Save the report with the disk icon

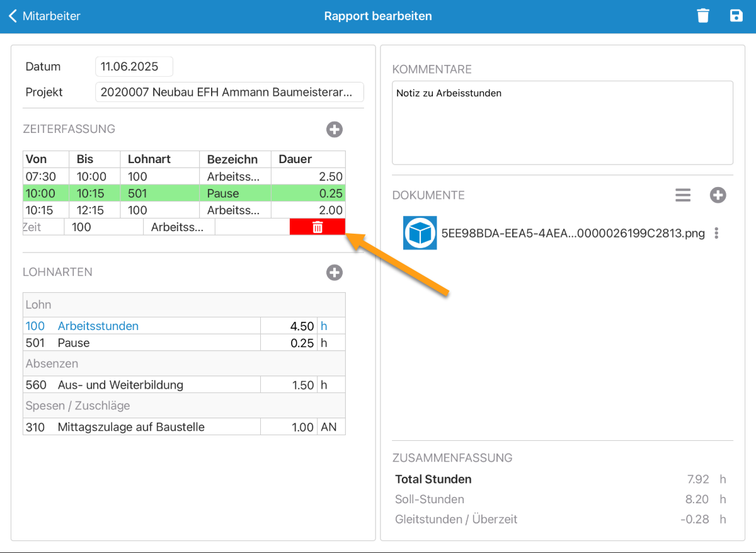pyautogui.click(x=736, y=16)
